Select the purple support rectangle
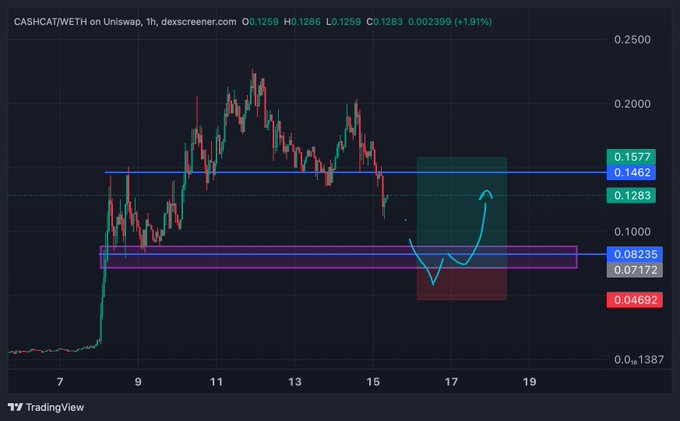Image resolution: width=680 pixels, height=421 pixels. (338, 258)
